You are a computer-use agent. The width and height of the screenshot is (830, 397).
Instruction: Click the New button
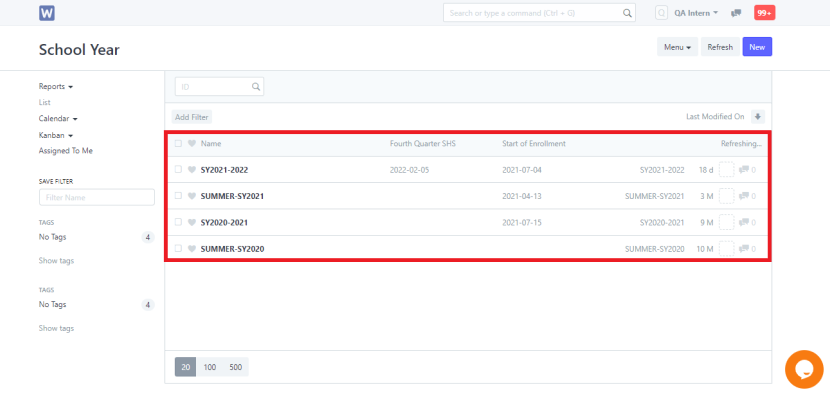(x=757, y=47)
